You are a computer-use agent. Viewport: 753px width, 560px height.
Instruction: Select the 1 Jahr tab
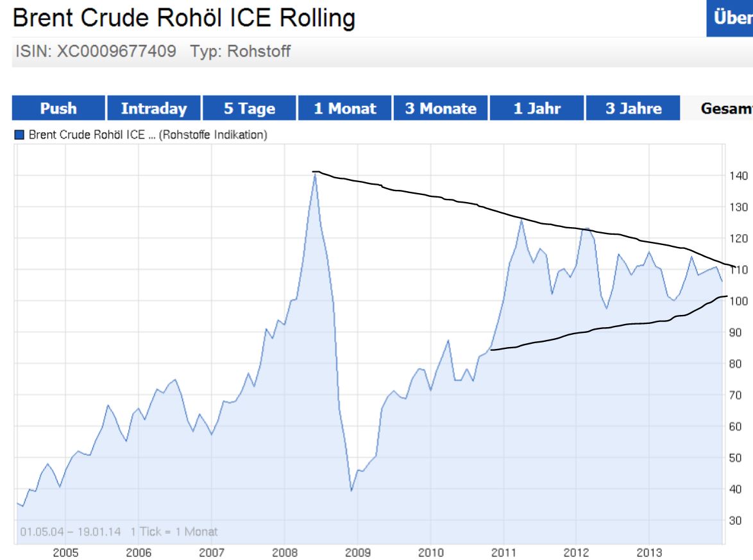click(x=536, y=108)
